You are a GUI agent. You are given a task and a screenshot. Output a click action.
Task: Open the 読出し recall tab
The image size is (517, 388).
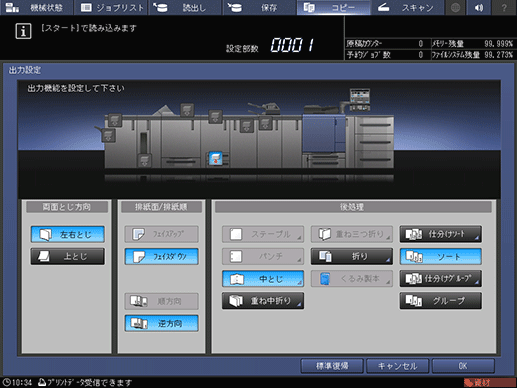tap(185, 7)
